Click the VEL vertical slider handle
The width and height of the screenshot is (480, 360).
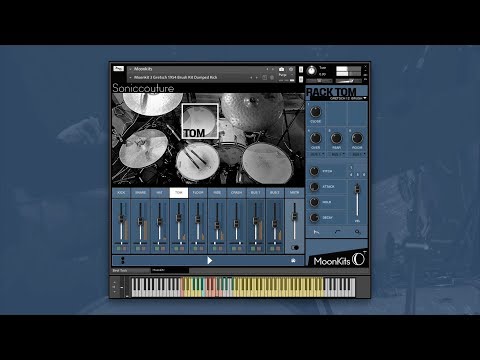coord(357,189)
